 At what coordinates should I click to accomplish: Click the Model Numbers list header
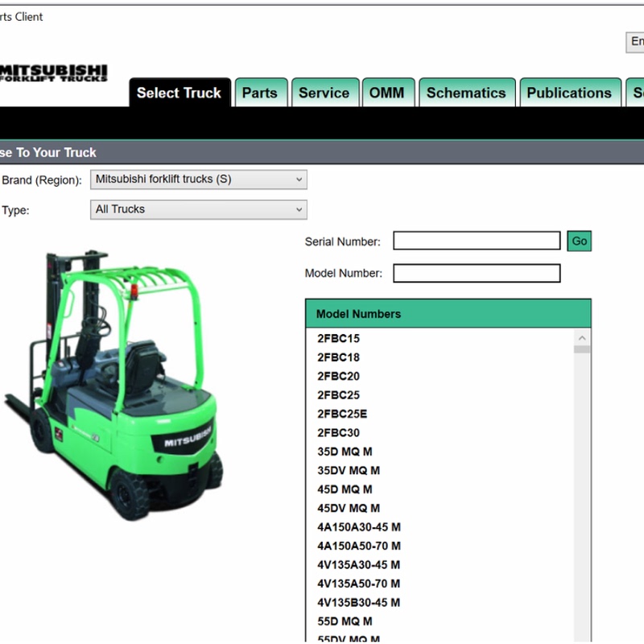point(448,314)
